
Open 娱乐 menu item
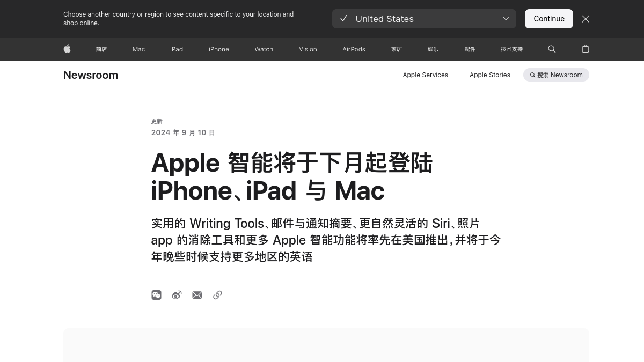pos(433,49)
